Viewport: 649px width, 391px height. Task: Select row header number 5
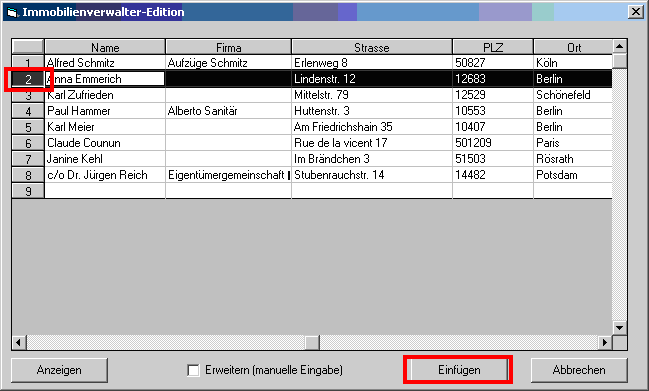[28, 127]
